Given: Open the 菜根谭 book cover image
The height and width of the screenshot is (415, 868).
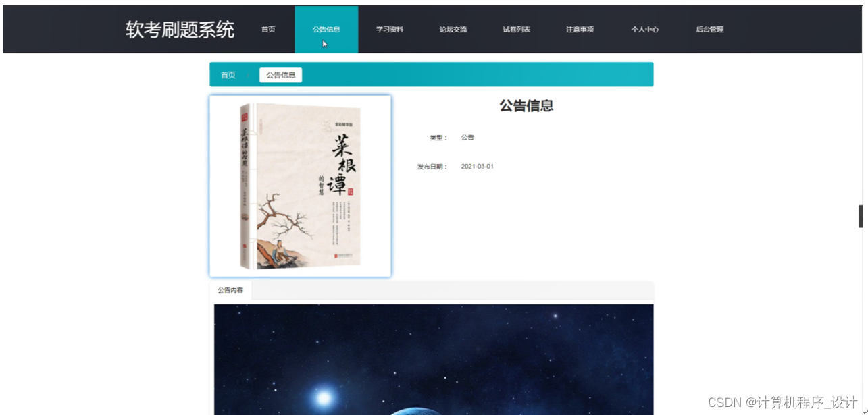Looking at the screenshot, I should coord(301,186).
